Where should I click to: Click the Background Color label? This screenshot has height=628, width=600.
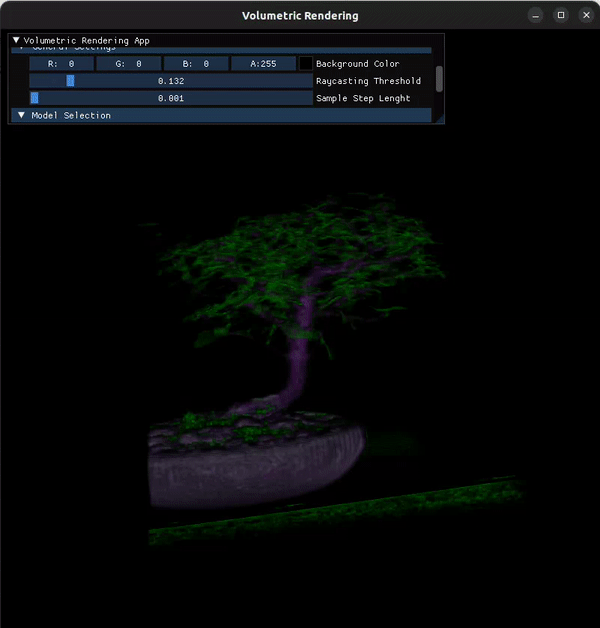(x=357, y=64)
